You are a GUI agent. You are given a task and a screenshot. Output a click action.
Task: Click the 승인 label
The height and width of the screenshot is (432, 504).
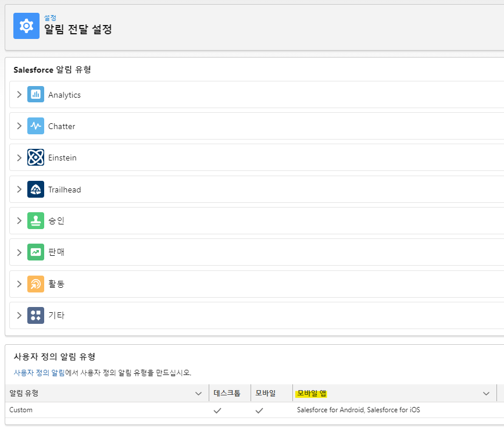(x=56, y=220)
